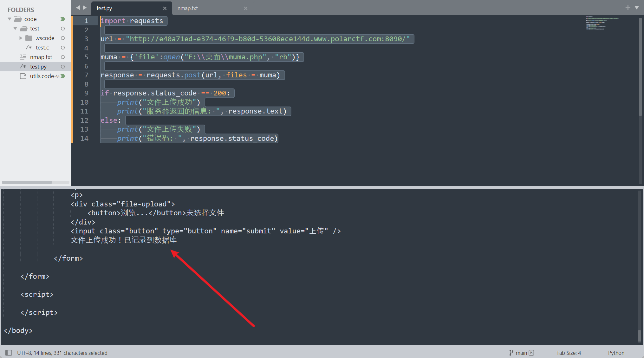Click the green badge next to utils.code-w file
The image size is (644, 358).
63,76
